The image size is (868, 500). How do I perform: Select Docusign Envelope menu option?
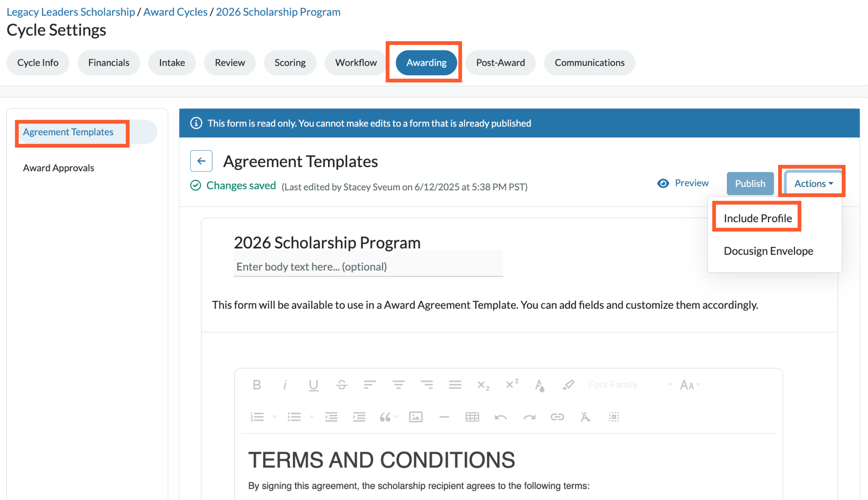768,251
